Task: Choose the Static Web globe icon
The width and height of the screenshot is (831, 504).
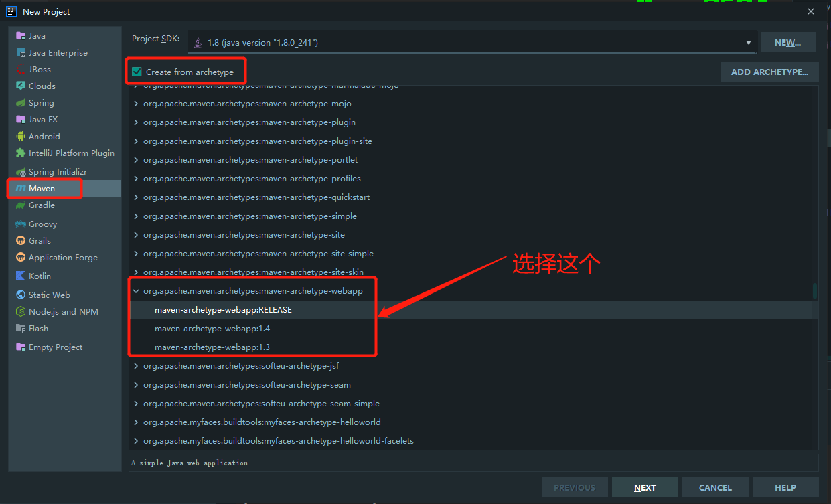Action: click(x=21, y=295)
